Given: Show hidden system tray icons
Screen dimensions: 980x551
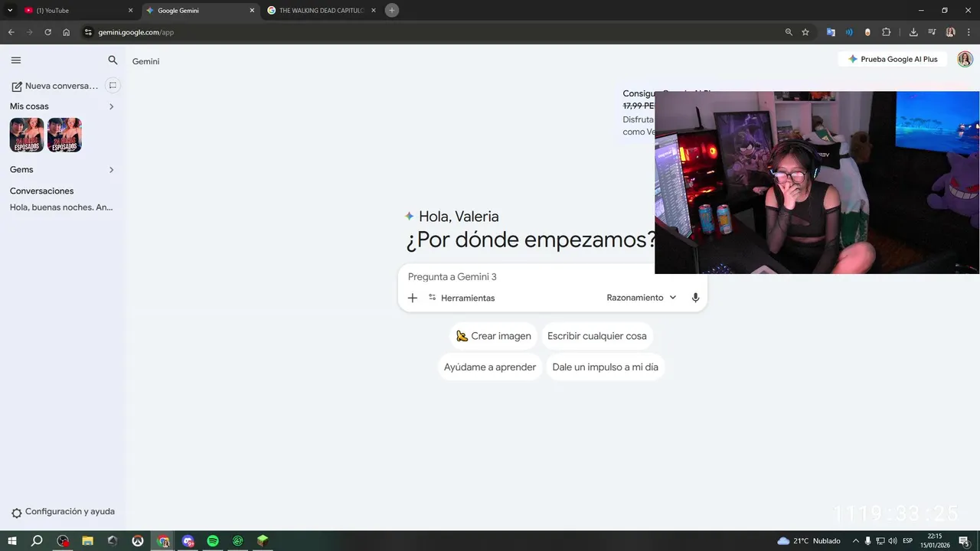Looking at the screenshot, I should (x=856, y=541).
